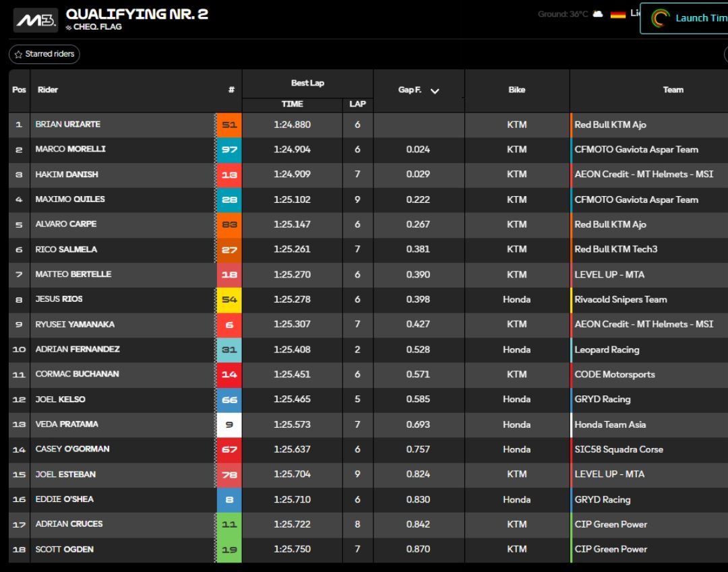Click gap value 0.870

pyautogui.click(x=418, y=549)
